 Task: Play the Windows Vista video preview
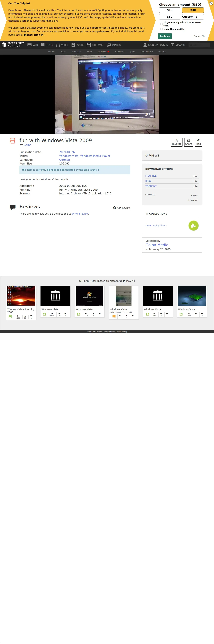(x=107, y=94)
